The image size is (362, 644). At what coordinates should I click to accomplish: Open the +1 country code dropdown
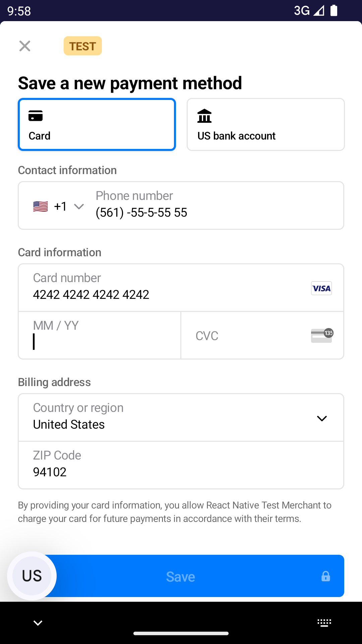point(69,206)
